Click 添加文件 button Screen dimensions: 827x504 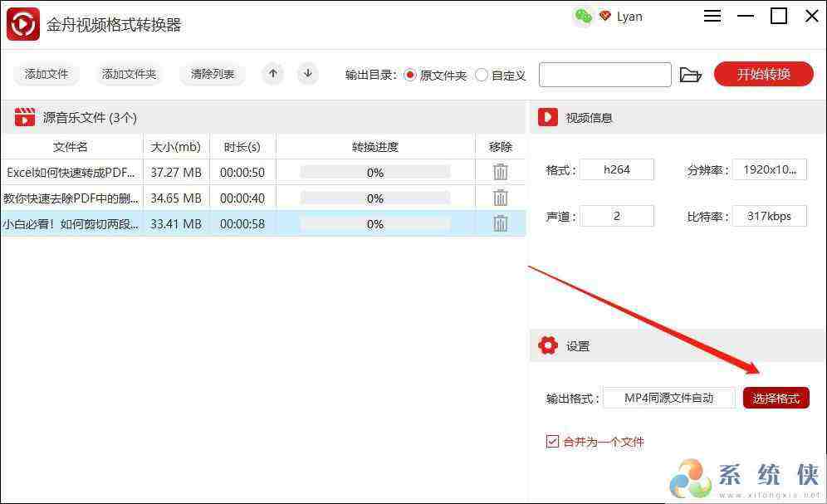point(46,75)
